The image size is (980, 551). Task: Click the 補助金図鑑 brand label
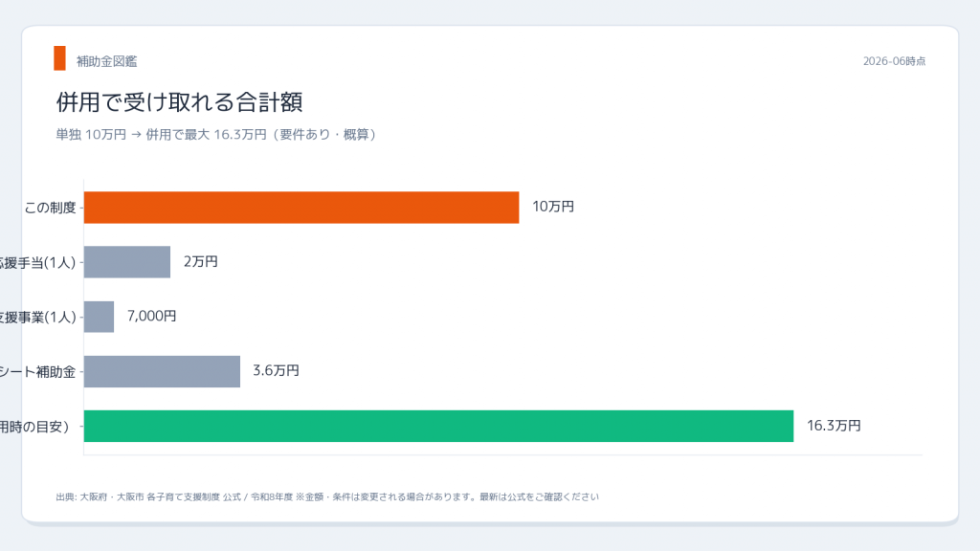(x=107, y=61)
